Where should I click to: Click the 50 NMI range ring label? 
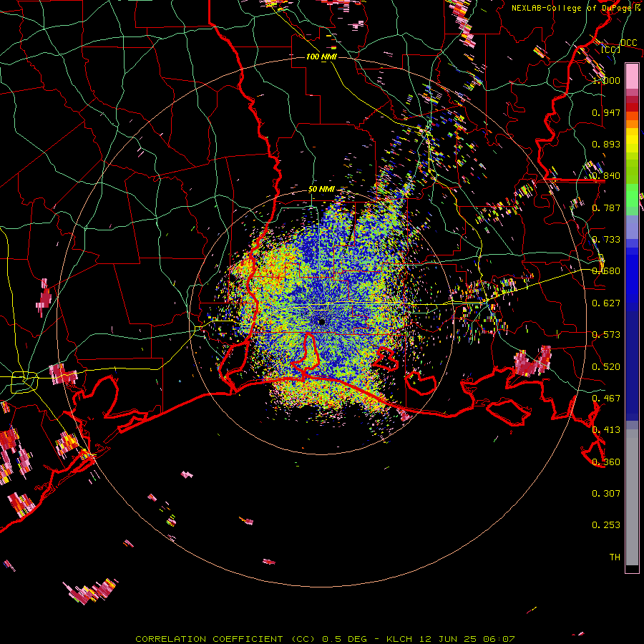pyautogui.click(x=321, y=190)
